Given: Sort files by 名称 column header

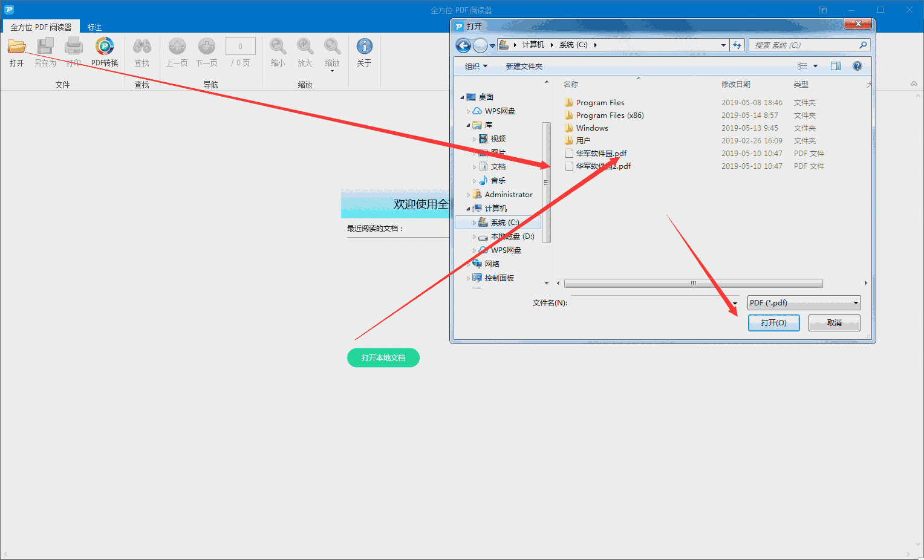Looking at the screenshot, I should [x=571, y=85].
